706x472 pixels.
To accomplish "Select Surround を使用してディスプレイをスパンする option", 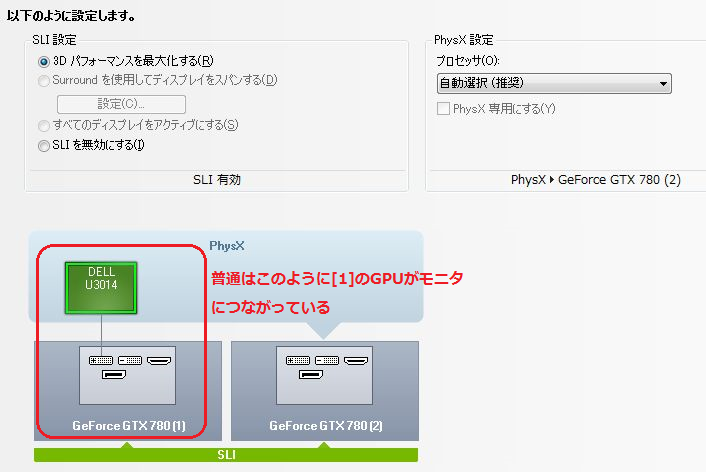I will tap(44, 81).
